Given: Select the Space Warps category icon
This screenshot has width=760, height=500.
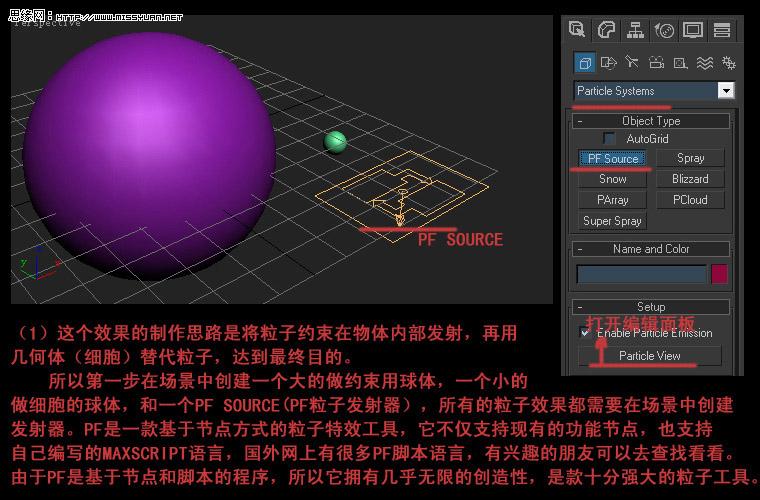Looking at the screenshot, I should 705,62.
